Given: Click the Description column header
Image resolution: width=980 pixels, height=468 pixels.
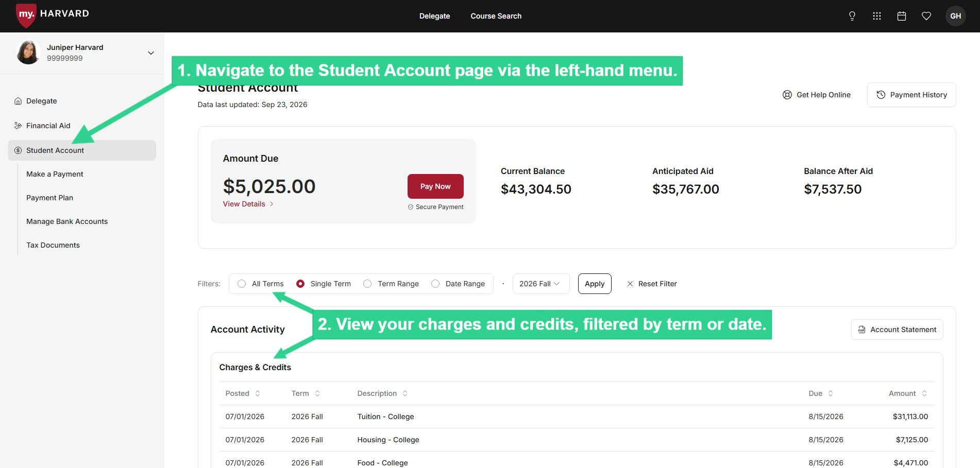Looking at the screenshot, I should click(x=377, y=393).
